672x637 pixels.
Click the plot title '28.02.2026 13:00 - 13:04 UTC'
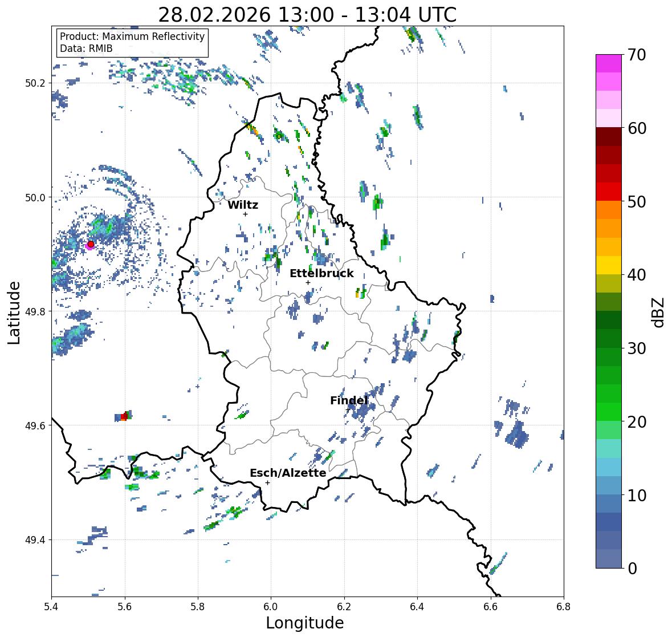pos(307,15)
